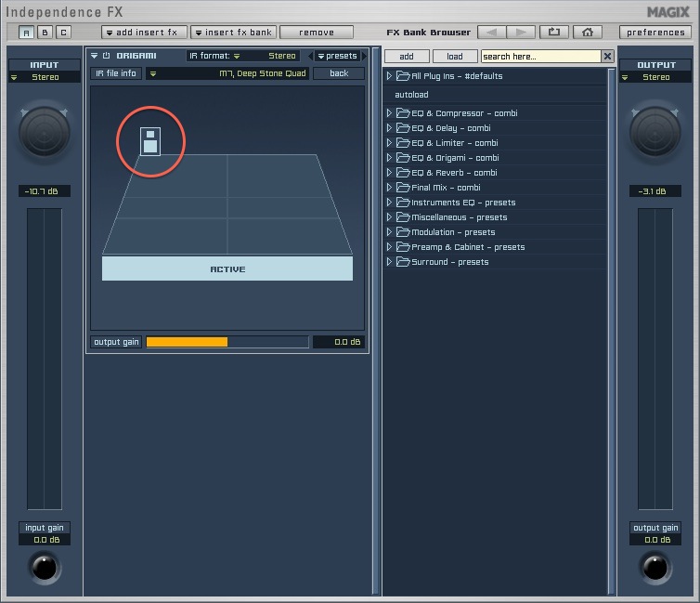Expand EQ & Reverb - combi folder
The image size is (700, 603).
pos(389,173)
